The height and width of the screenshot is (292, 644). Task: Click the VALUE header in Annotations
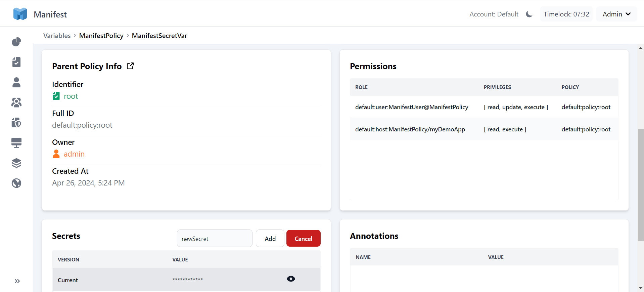(x=496, y=257)
